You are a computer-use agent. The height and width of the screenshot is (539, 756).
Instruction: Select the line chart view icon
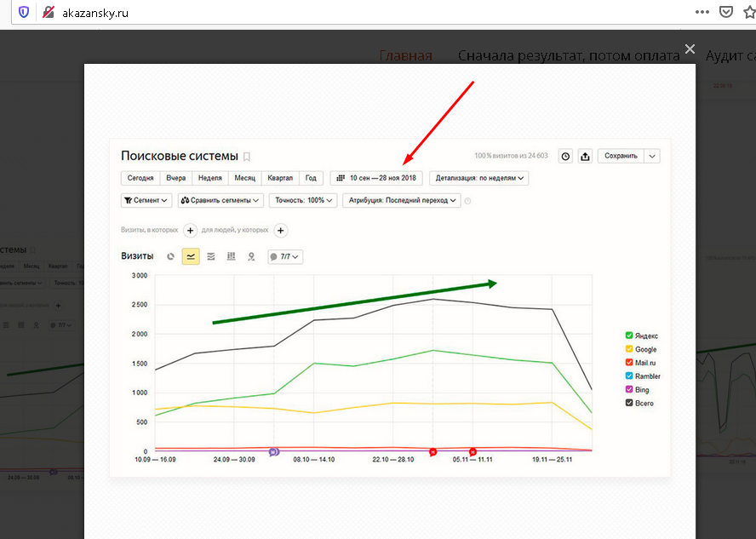tap(191, 256)
